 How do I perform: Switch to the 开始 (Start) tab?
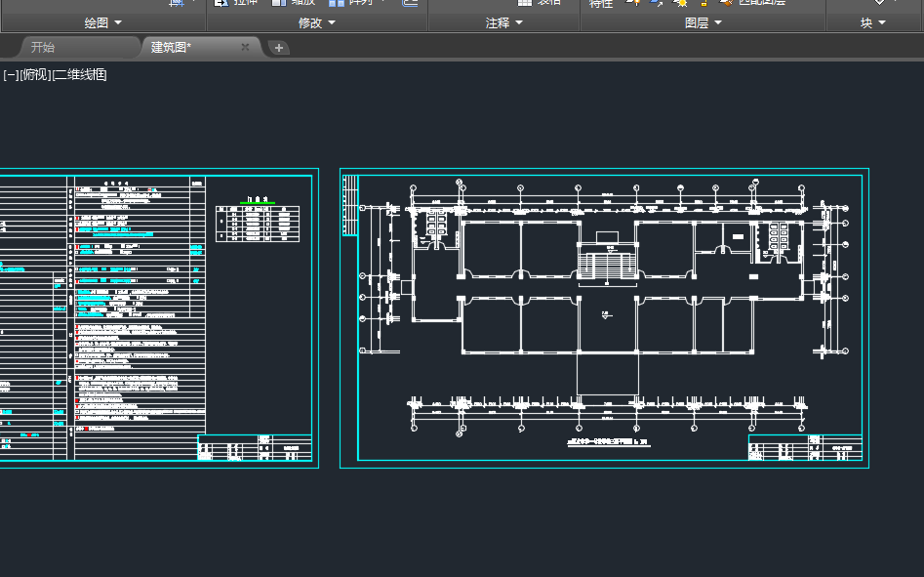[x=43, y=47]
